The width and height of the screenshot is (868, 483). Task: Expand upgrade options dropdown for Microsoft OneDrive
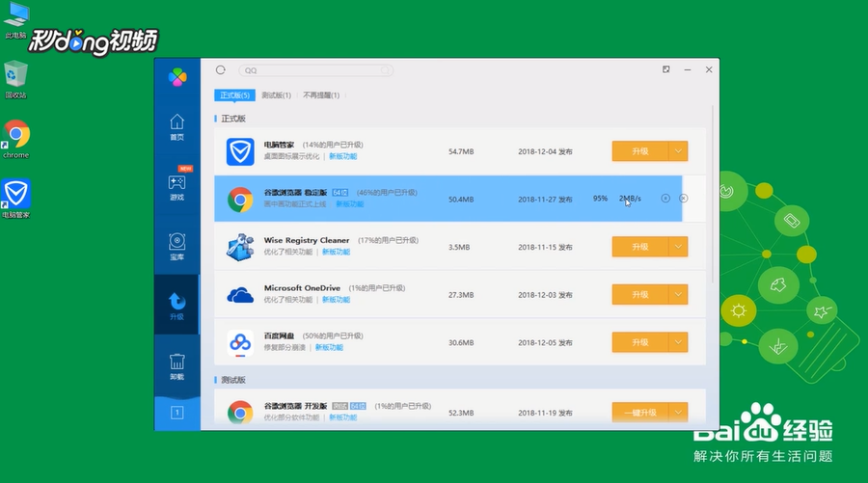pos(678,294)
